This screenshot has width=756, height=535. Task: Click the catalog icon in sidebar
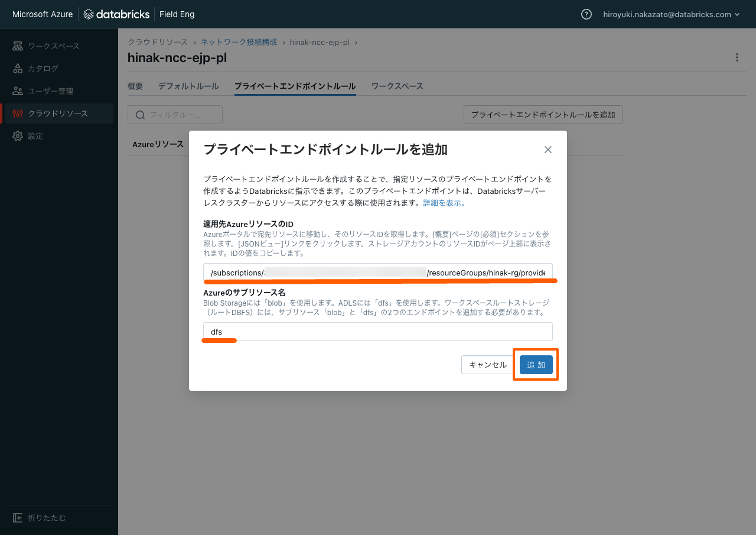tap(18, 69)
